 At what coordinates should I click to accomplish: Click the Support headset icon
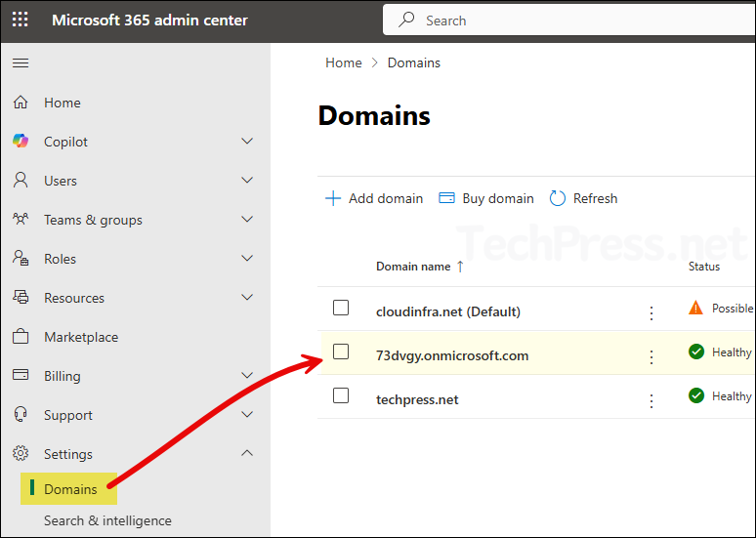21,415
